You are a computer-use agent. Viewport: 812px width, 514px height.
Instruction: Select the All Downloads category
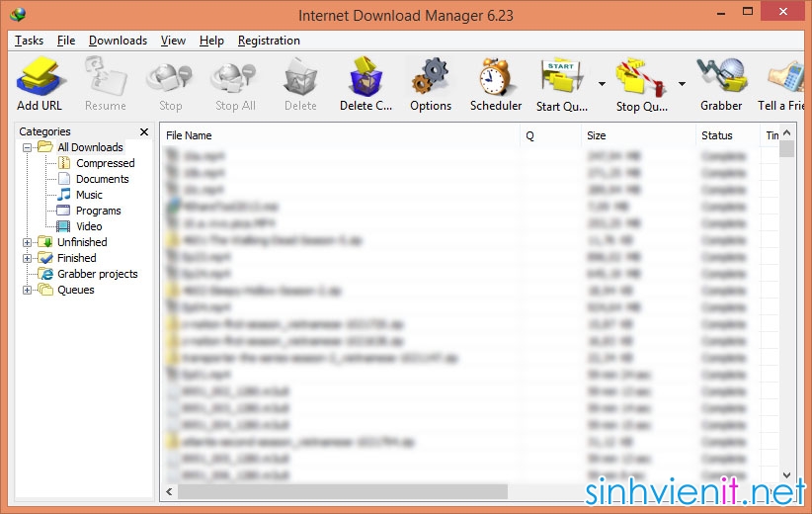point(90,147)
